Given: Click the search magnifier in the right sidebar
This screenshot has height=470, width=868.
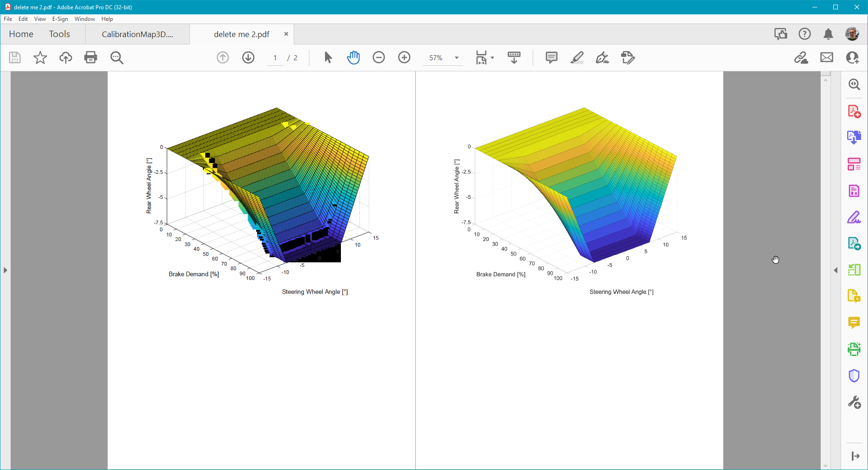Looking at the screenshot, I should click(855, 84).
